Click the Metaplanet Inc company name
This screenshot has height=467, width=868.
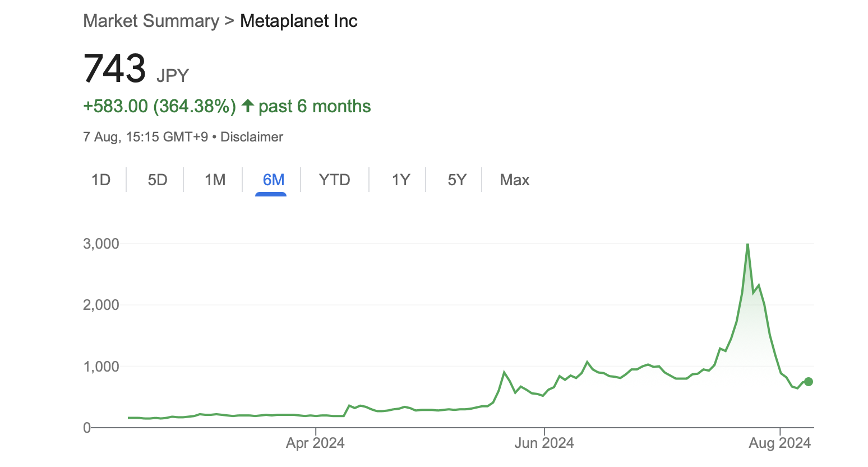click(x=299, y=21)
